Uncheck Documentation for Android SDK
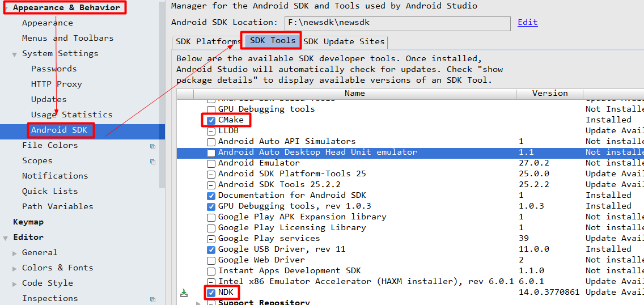 tap(211, 196)
